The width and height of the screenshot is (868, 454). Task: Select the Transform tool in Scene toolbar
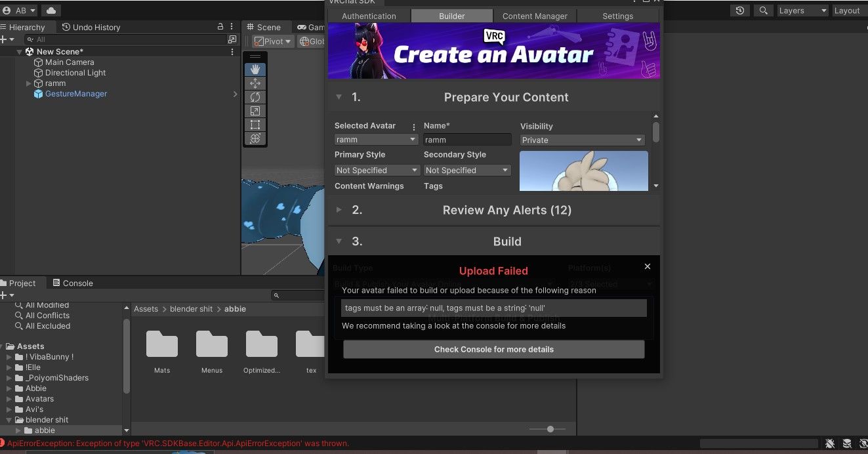(x=255, y=138)
